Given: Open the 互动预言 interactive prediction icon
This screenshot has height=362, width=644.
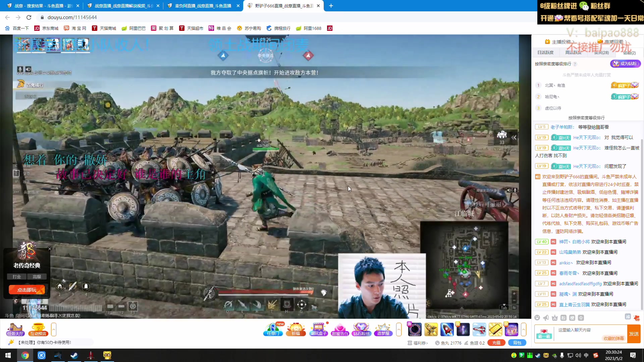Looking at the screenshot, I should pos(38,329).
